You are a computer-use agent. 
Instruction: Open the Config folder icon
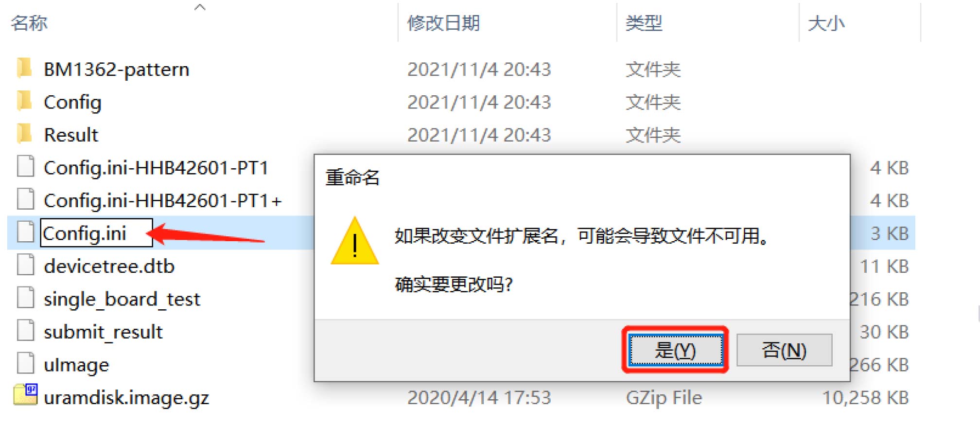point(24,101)
